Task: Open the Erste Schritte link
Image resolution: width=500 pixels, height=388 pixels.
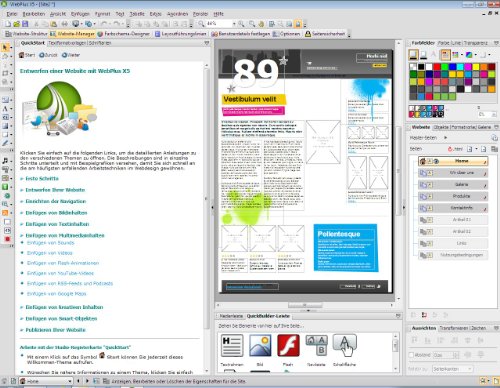Action: (42, 179)
